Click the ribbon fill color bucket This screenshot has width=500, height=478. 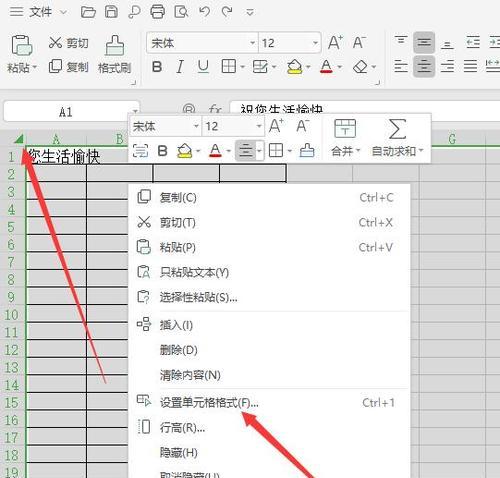pyautogui.click(x=295, y=67)
